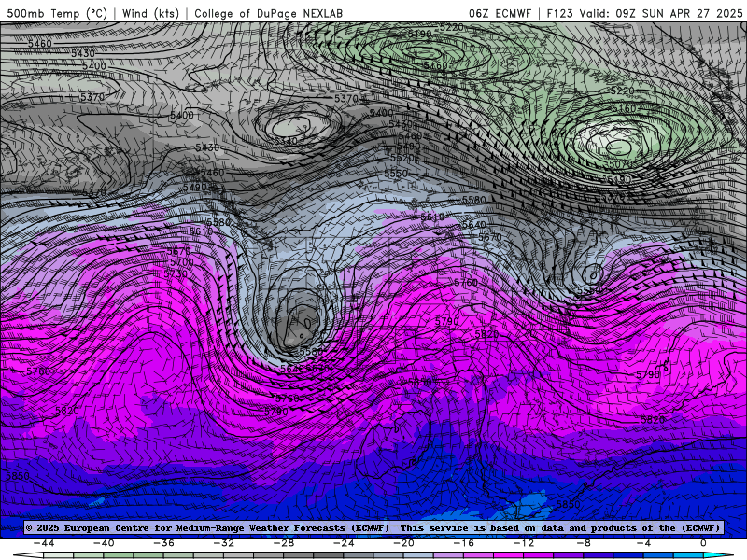Select the -40 colorbar value

[x=104, y=543]
